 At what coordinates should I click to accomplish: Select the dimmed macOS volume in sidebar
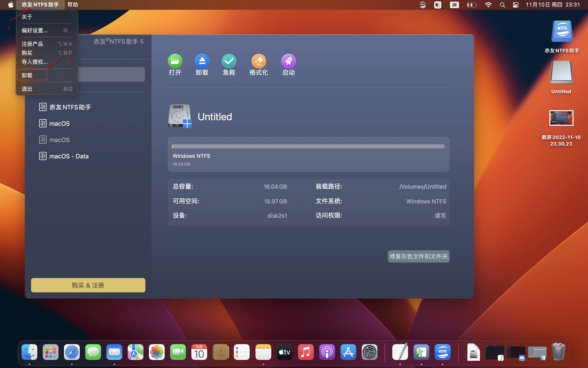point(55,140)
